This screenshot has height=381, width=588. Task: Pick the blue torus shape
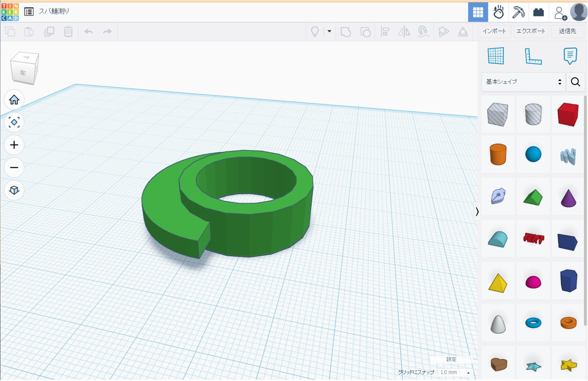click(533, 323)
